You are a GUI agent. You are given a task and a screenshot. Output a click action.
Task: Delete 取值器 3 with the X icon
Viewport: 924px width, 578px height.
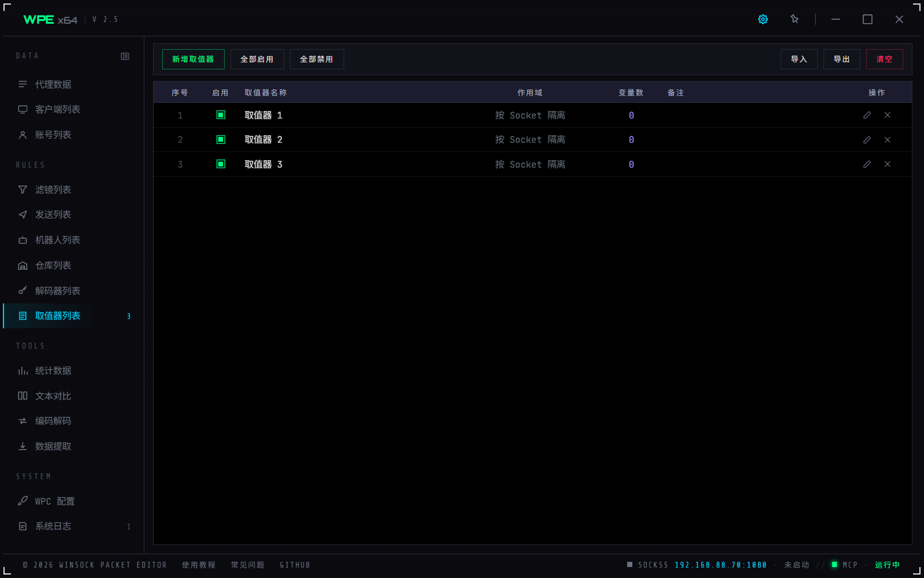[x=888, y=164]
